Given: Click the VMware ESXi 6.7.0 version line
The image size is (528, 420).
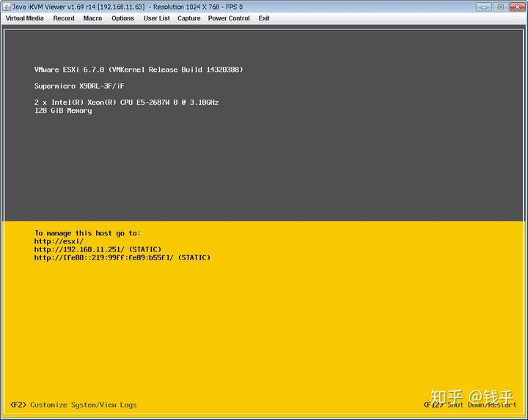Looking at the screenshot, I should pyautogui.click(x=139, y=70).
